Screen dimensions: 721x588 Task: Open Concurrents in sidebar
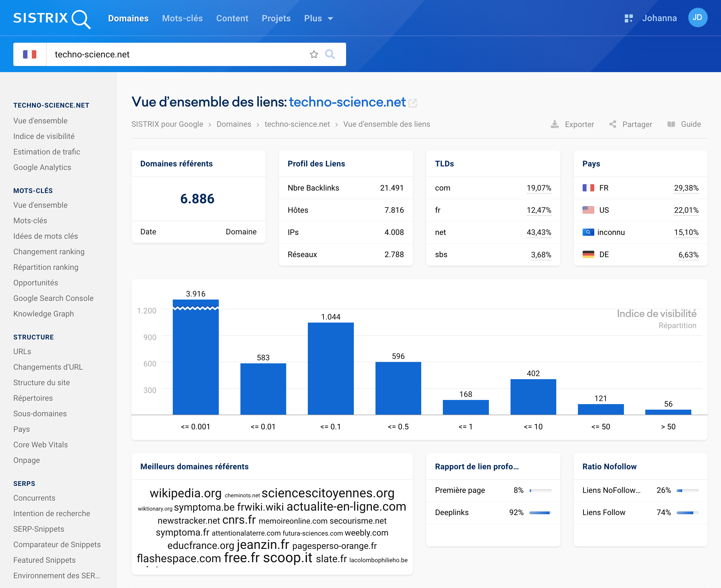34,498
